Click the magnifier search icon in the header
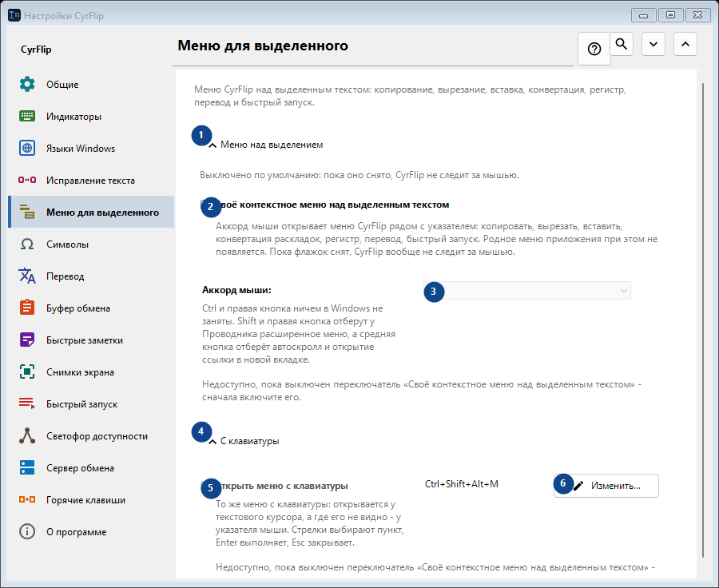This screenshot has height=588, width=719. (622, 44)
